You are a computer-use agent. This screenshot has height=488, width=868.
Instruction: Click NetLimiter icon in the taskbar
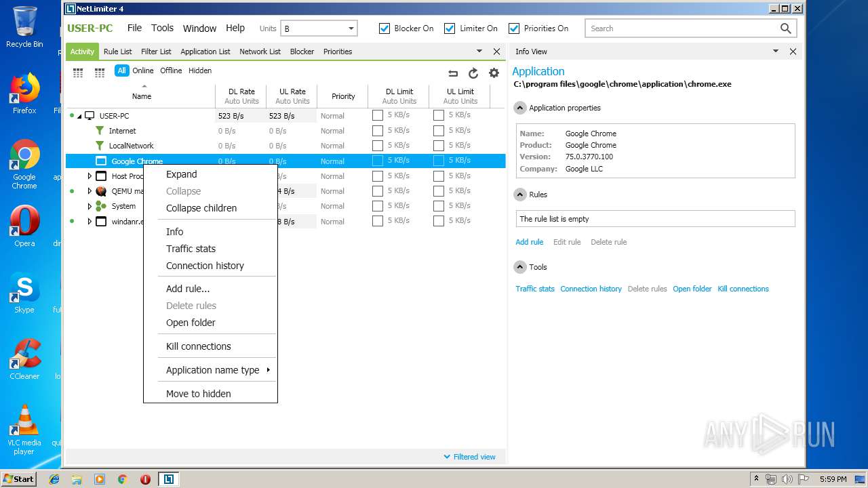pyautogui.click(x=168, y=479)
